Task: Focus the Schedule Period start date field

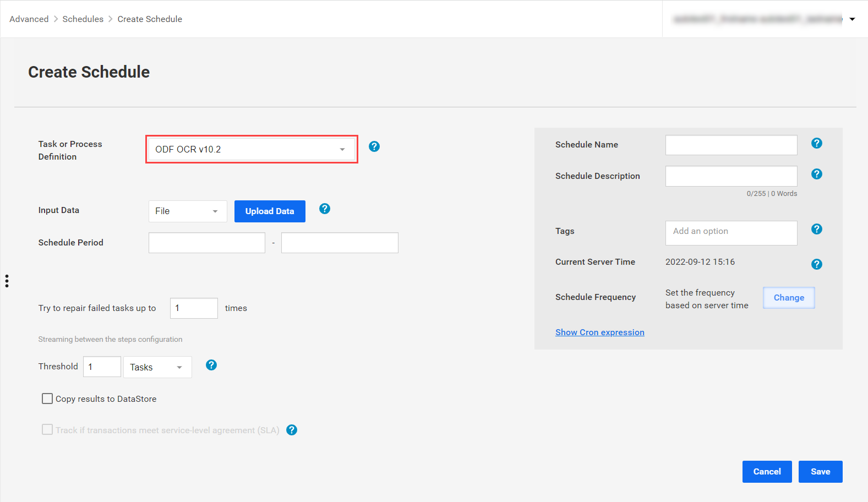Action: [x=207, y=243]
